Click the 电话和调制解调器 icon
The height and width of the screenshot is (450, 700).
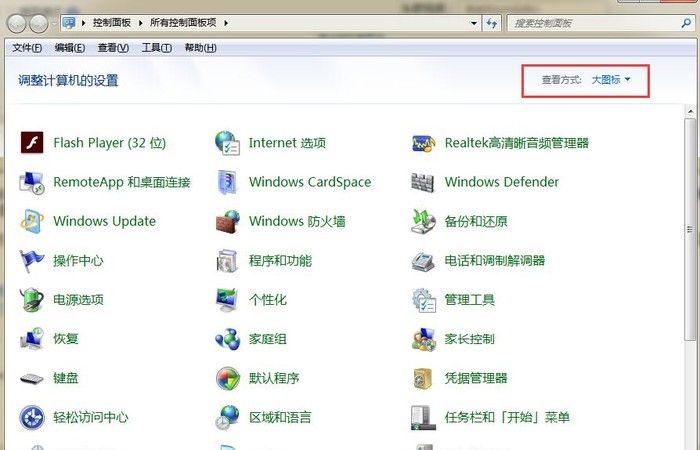pos(423,261)
